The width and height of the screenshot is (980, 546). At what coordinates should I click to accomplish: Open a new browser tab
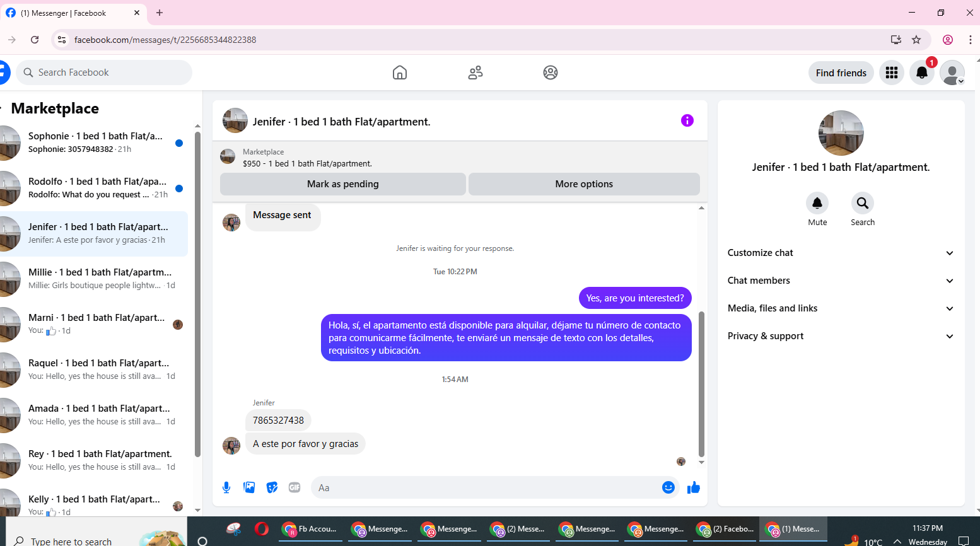[160, 13]
